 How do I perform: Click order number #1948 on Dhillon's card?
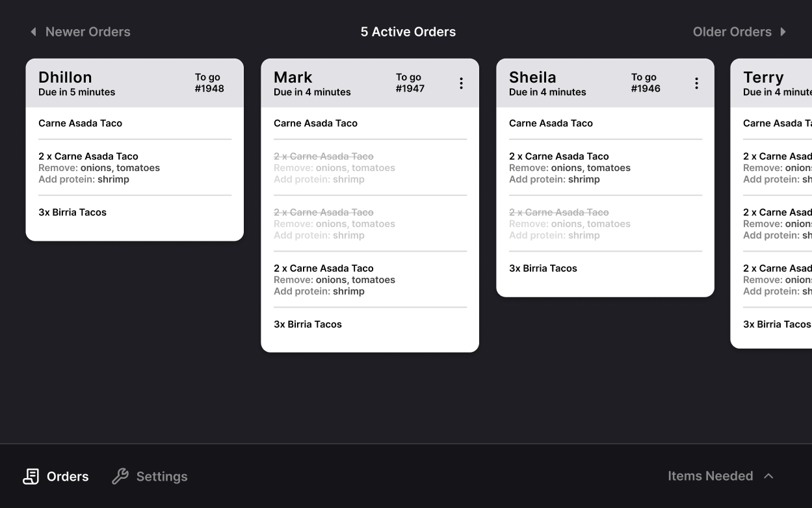[x=209, y=88]
